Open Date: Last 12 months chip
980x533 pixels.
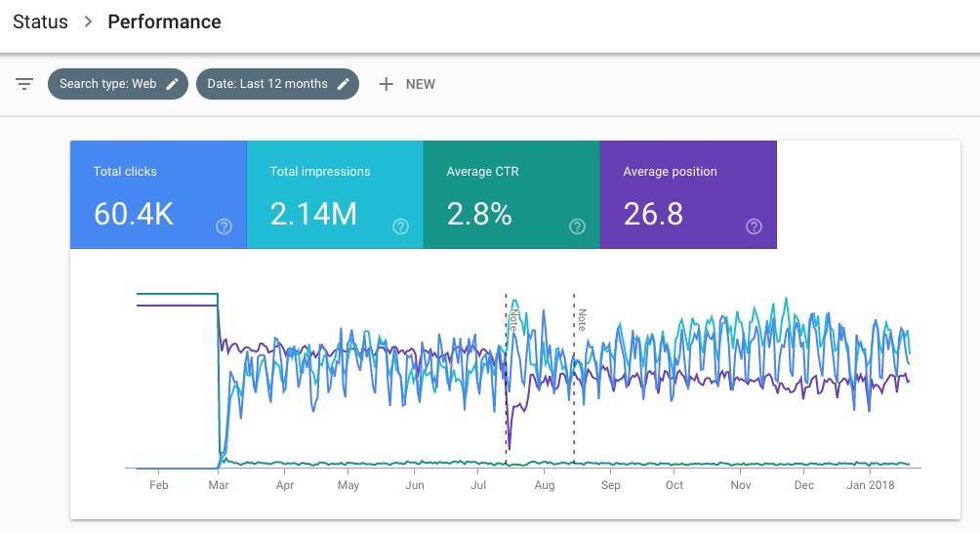pyautogui.click(x=277, y=84)
